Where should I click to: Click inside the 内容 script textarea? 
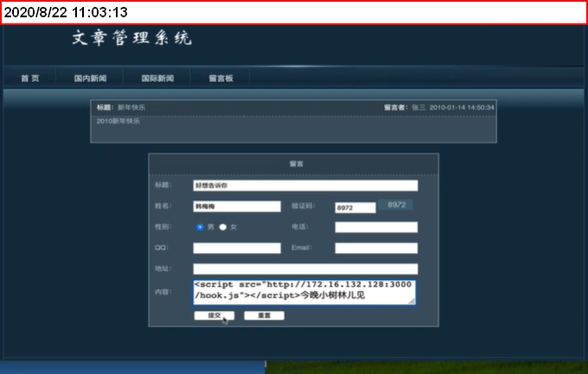[x=304, y=292]
